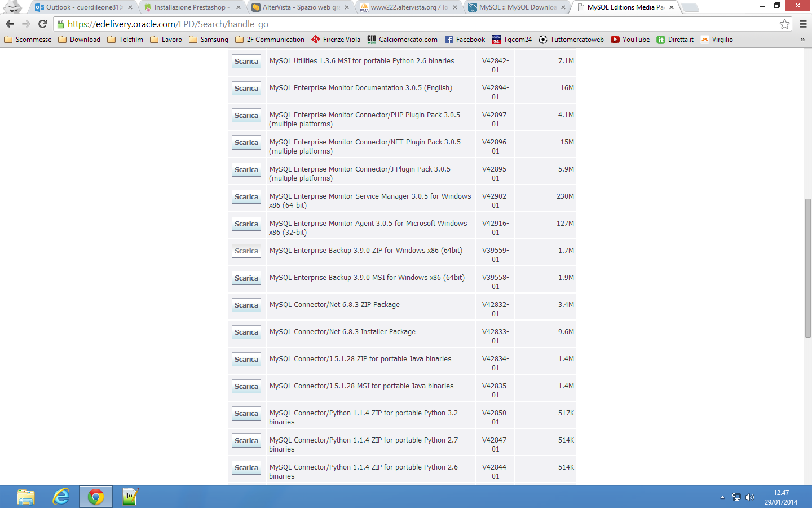This screenshot has width=812, height=508.
Task: Close the AlterVista tab
Action: pyautogui.click(x=347, y=7)
